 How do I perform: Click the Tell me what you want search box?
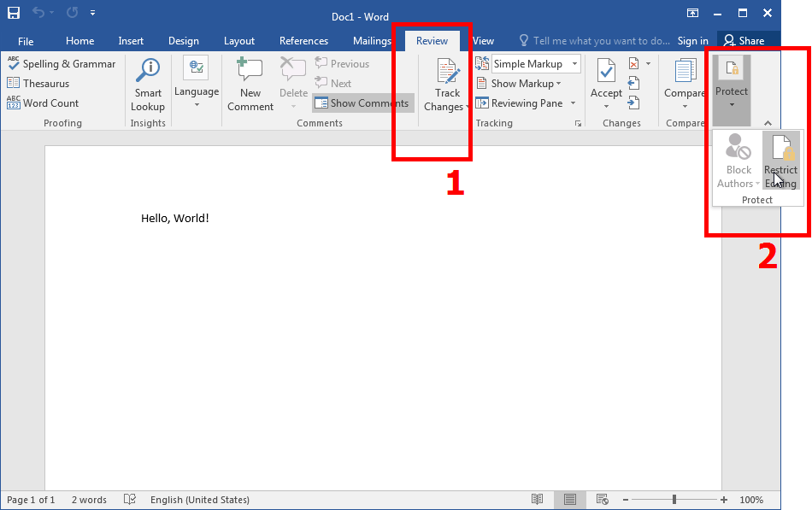[594, 41]
